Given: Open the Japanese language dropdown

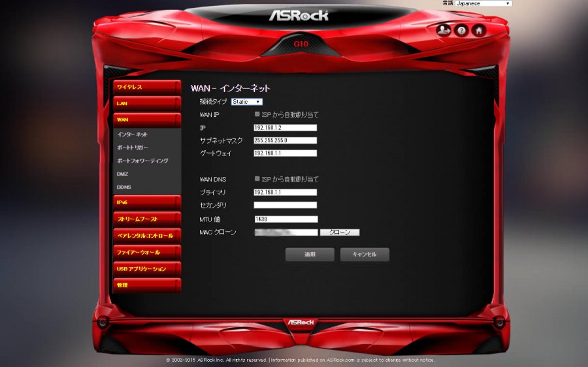Looking at the screenshot, I should pyautogui.click(x=483, y=3).
